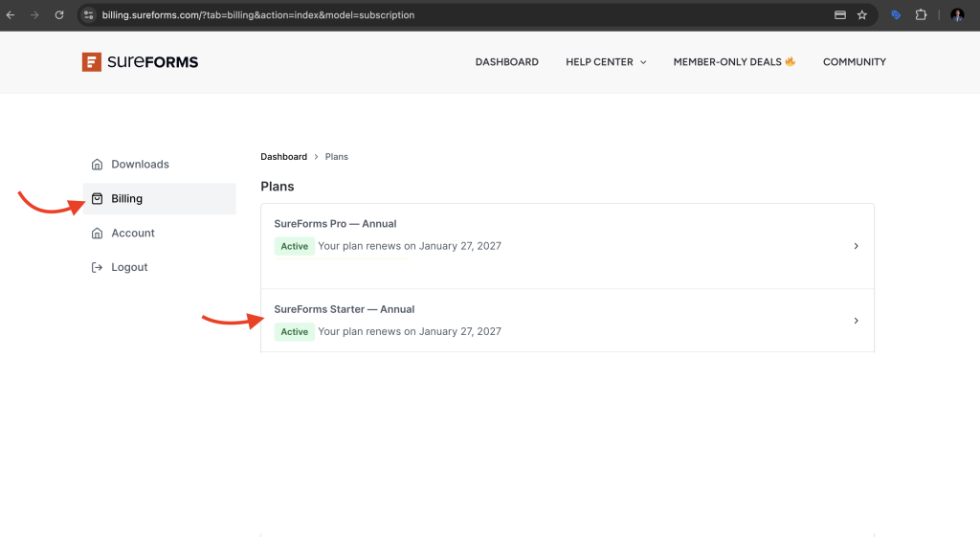Click the blue tag extension icon
The image size is (980, 537).
[x=896, y=15]
